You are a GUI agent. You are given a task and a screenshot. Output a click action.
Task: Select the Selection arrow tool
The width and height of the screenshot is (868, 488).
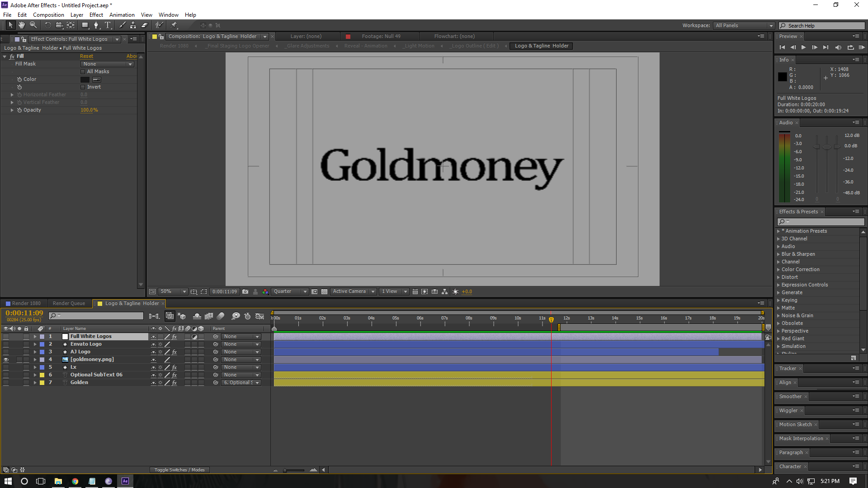10,25
